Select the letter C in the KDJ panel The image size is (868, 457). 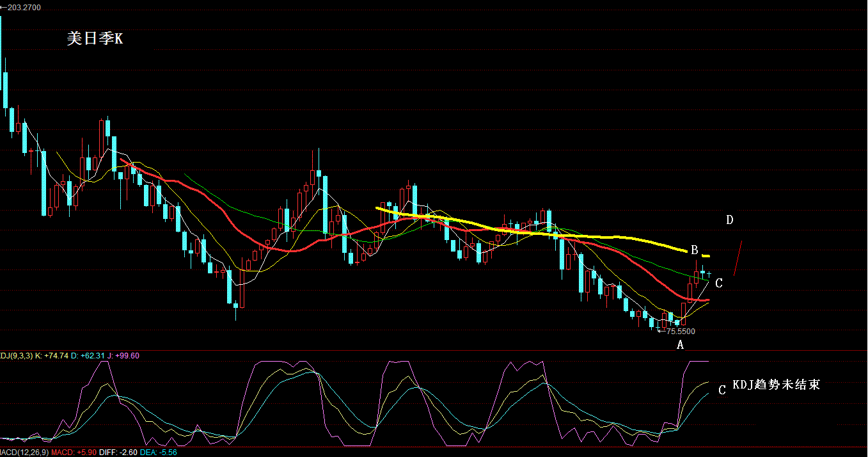(x=722, y=390)
